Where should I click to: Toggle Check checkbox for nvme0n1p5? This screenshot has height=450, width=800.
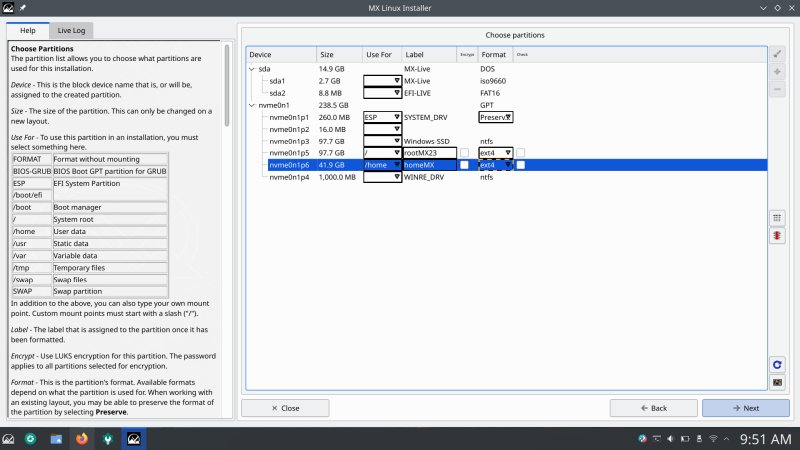520,153
